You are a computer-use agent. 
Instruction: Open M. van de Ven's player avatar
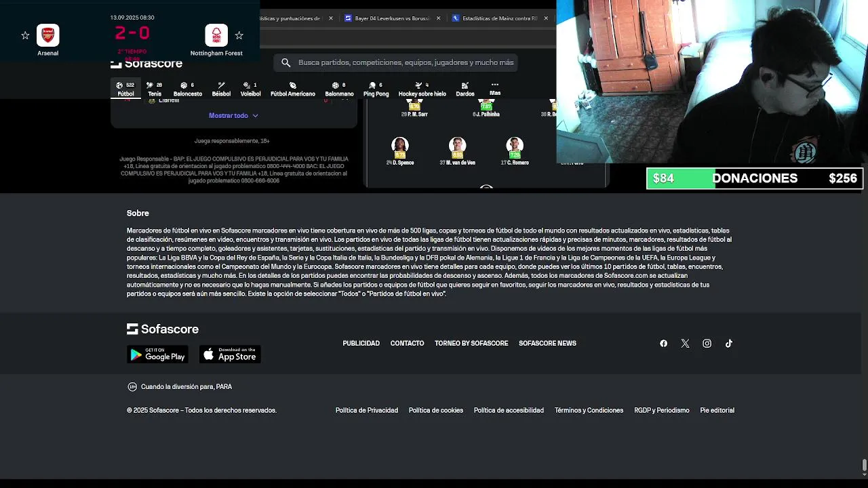point(457,146)
